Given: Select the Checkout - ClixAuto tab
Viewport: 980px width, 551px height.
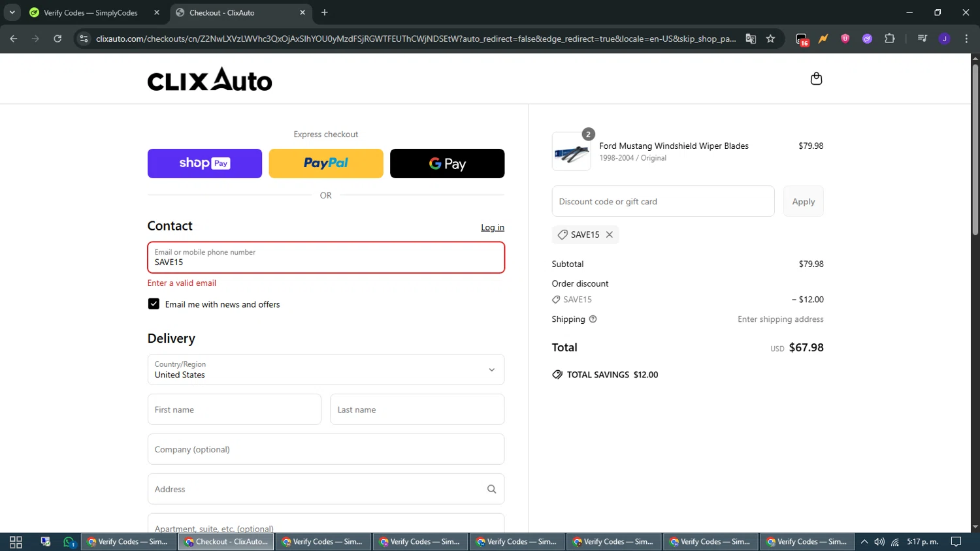Looking at the screenshot, I should [241, 12].
